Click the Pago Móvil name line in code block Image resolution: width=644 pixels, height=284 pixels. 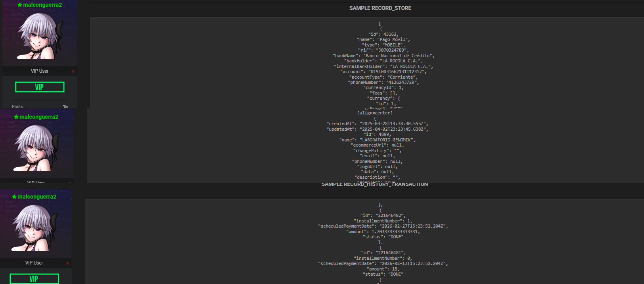point(383,40)
